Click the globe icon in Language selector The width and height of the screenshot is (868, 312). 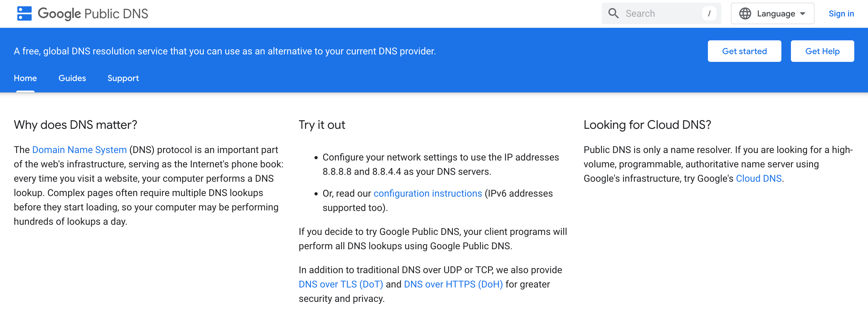point(745,13)
